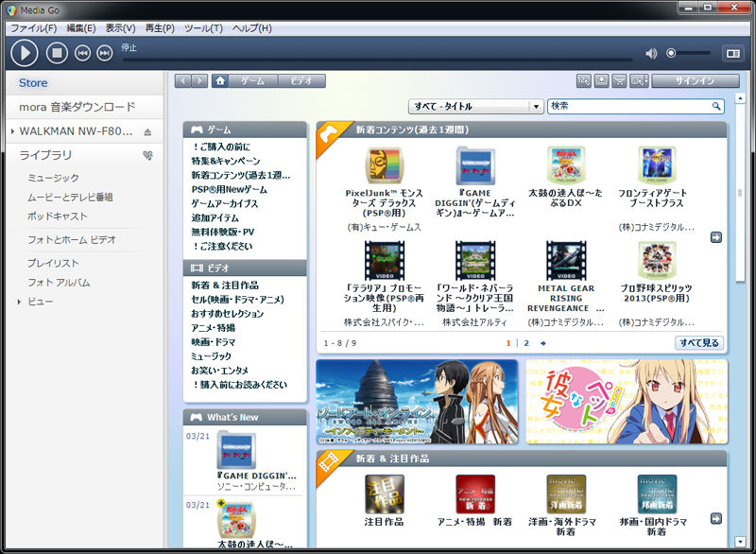Viewport: 756px width, 554px height.
Task: Open the download list icon
Action: [601, 80]
